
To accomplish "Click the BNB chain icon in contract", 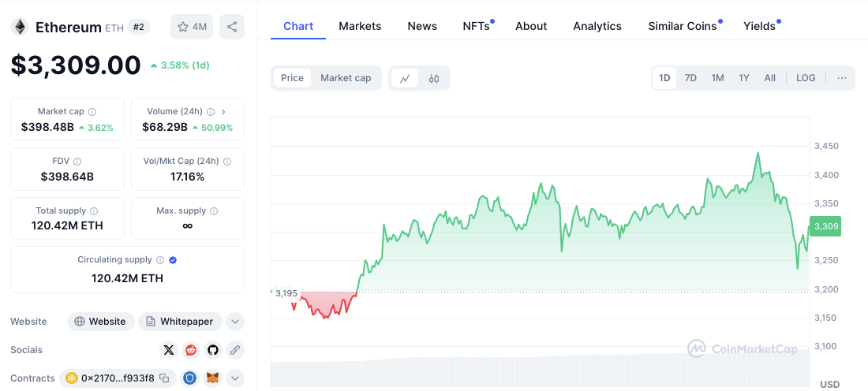I will (x=72, y=378).
